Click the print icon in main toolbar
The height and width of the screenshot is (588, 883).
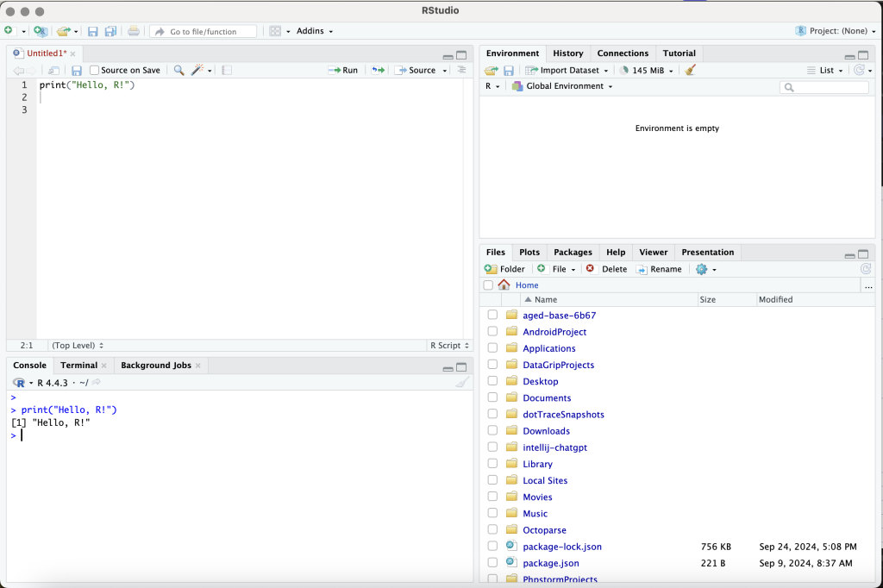tap(134, 31)
